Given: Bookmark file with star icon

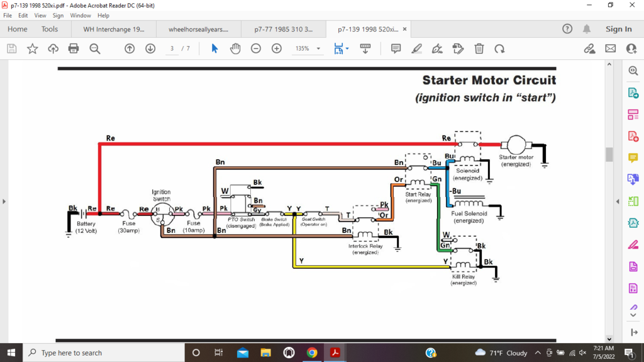Looking at the screenshot, I should point(32,48).
